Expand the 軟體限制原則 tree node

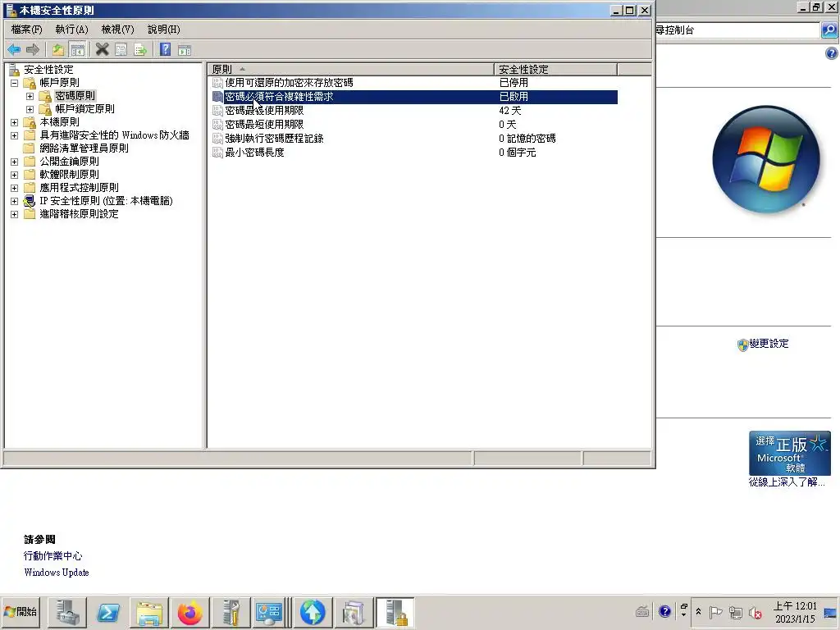coord(15,176)
